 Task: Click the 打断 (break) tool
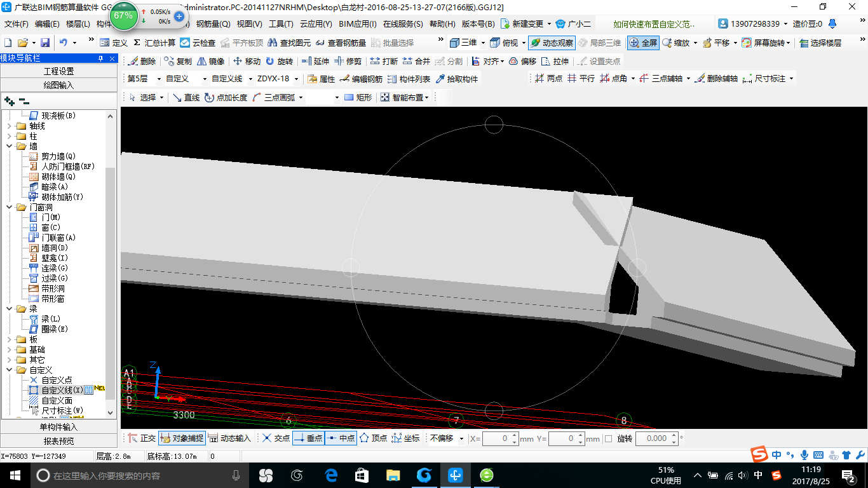tap(384, 62)
